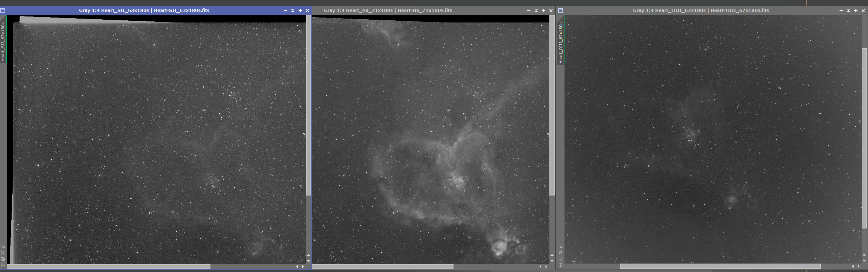Shade the Heart_SII window with roll-up button
Viewport: 868px width, 272px height.
click(293, 11)
